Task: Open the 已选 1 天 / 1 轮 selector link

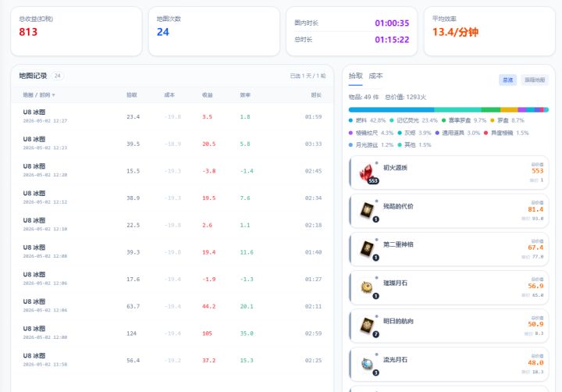Action: pyautogui.click(x=308, y=76)
